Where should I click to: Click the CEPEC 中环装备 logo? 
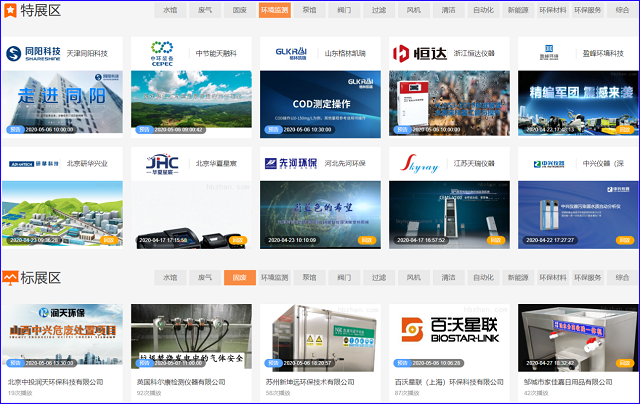tap(161, 53)
